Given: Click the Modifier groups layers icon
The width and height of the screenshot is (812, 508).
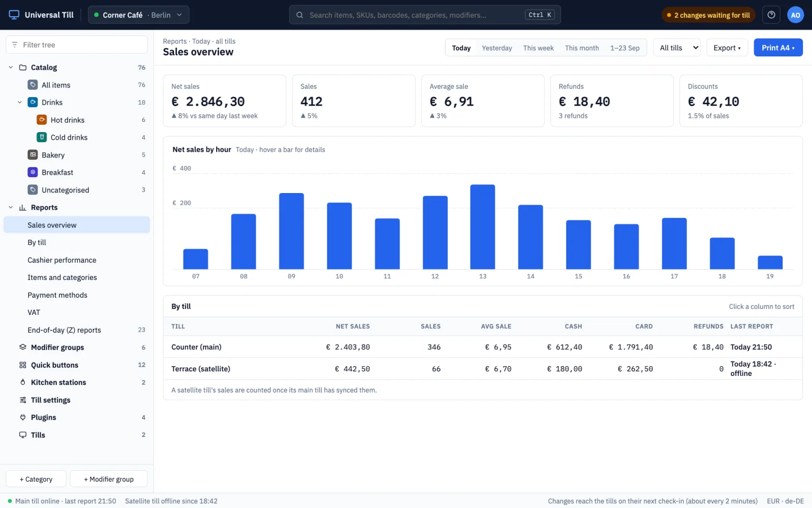Looking at the screenshot, I should 23,347.
